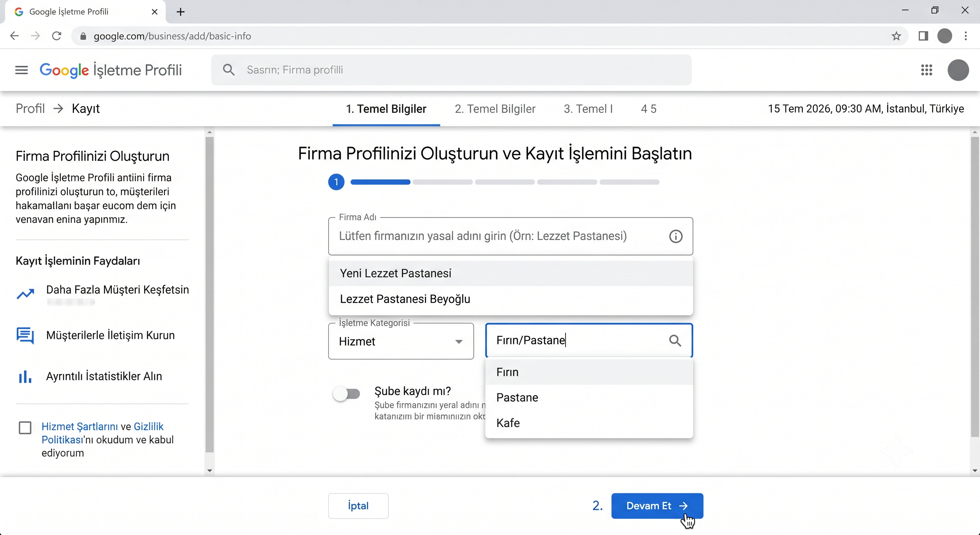980x535 pixels.
Task: Click the Firma Adı info icon
Action: click(675, 236)
